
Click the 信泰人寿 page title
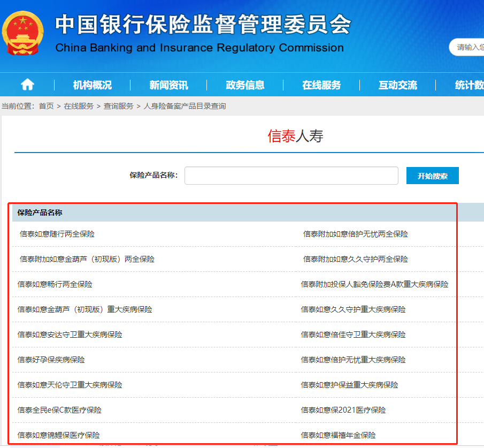coord(295,136)
